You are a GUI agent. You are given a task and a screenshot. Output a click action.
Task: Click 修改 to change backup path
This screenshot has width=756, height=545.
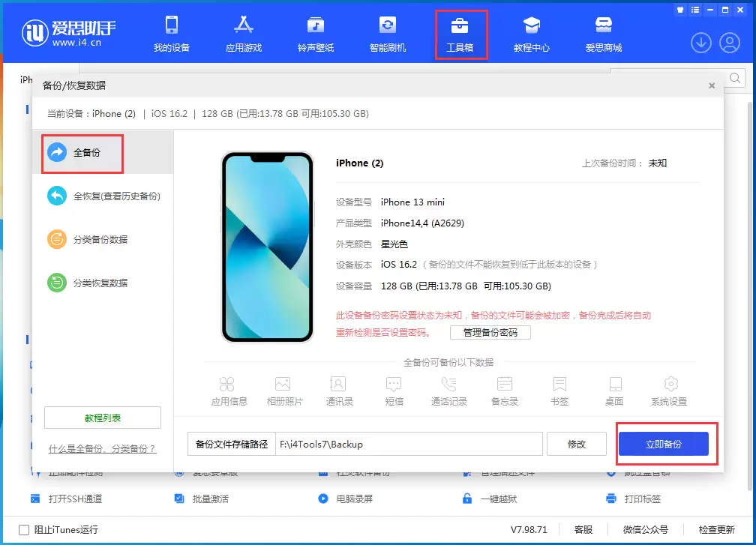[577, 445]
